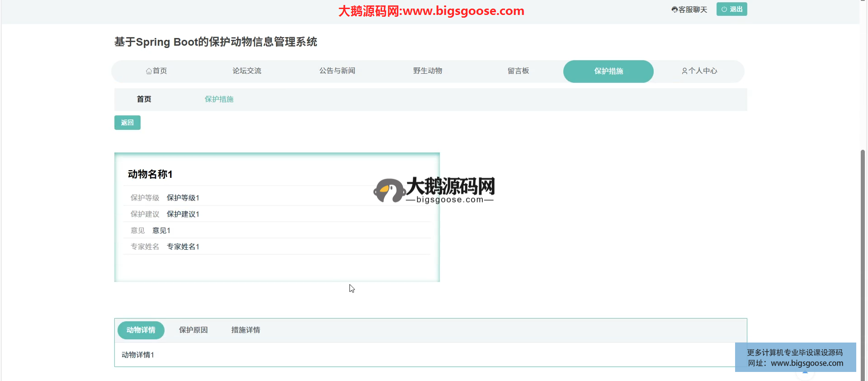This screenshot has height=381, width=868.
Task: Click the person icon beside 个人中心
Action: click(x=684, y=71)
